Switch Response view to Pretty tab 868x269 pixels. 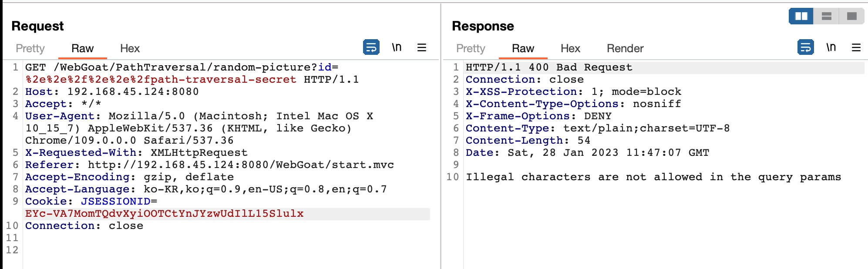471,48
